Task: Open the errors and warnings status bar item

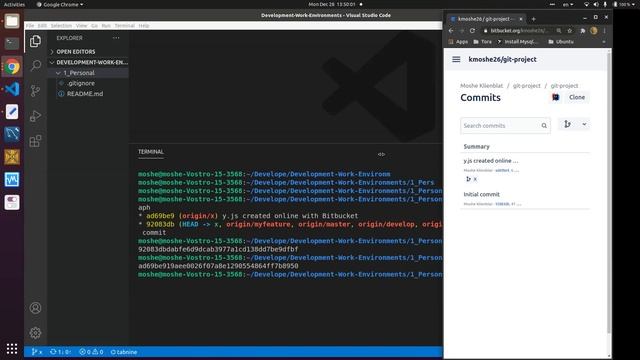Action: tap(91, 352)
